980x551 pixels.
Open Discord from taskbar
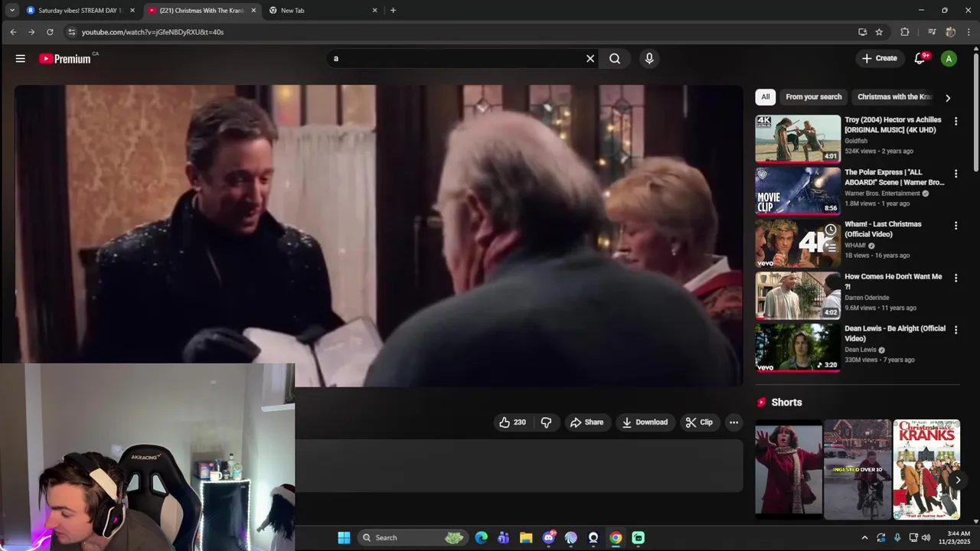[548, 538]
